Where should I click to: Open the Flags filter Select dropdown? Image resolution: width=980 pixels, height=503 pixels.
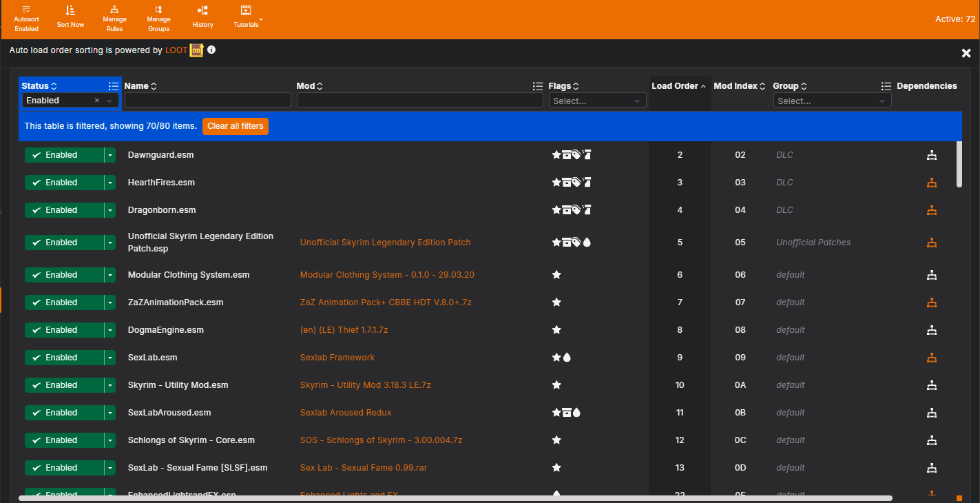tap(597, 101)
